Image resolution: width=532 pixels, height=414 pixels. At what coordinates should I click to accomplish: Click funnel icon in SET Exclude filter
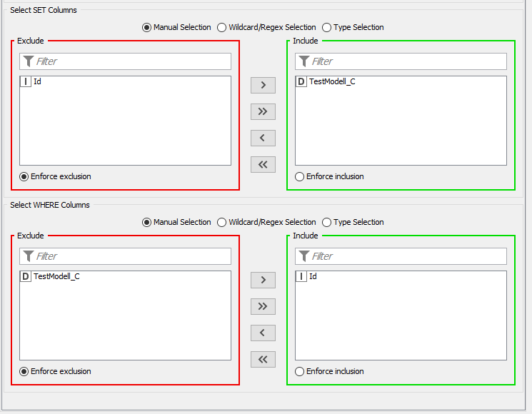29,61
